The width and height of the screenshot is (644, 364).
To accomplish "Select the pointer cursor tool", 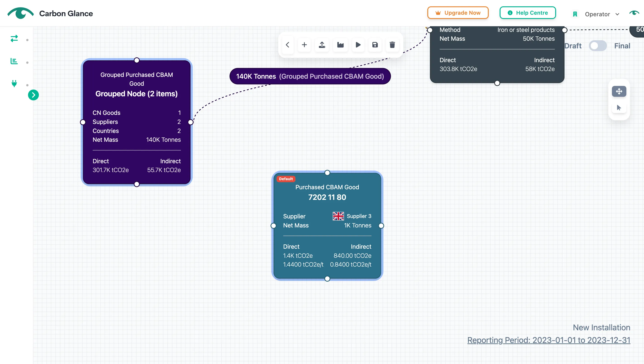I will 619,108.
